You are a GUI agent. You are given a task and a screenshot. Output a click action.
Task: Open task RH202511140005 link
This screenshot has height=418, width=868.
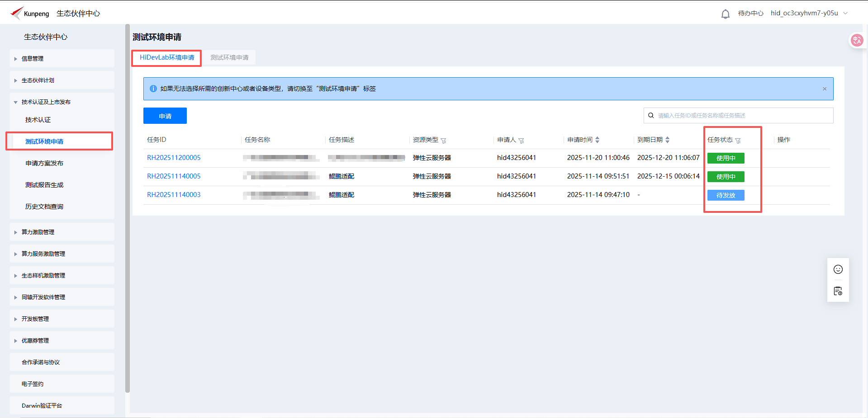click(x=174, y=176)
